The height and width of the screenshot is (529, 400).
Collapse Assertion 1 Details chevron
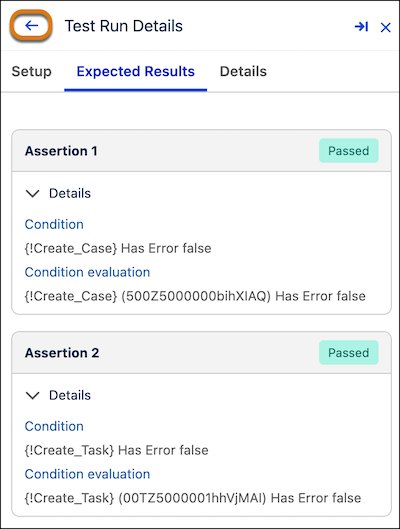click(33, 194)
